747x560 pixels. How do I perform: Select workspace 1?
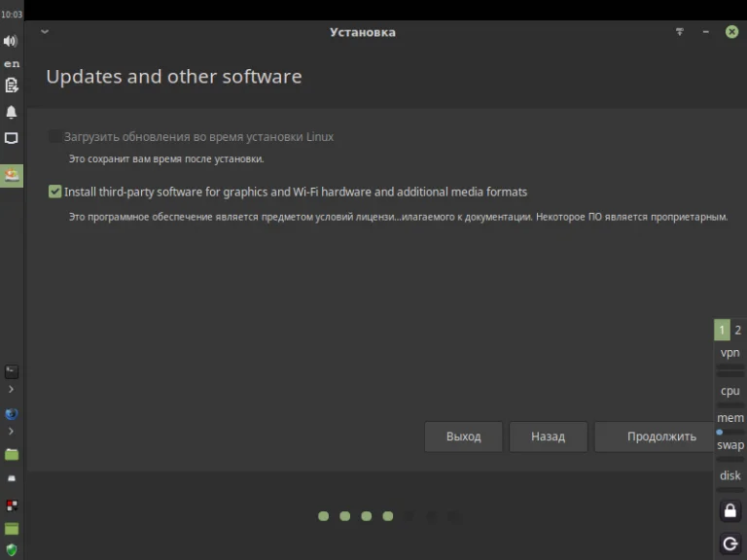click(x=722, y=331)
